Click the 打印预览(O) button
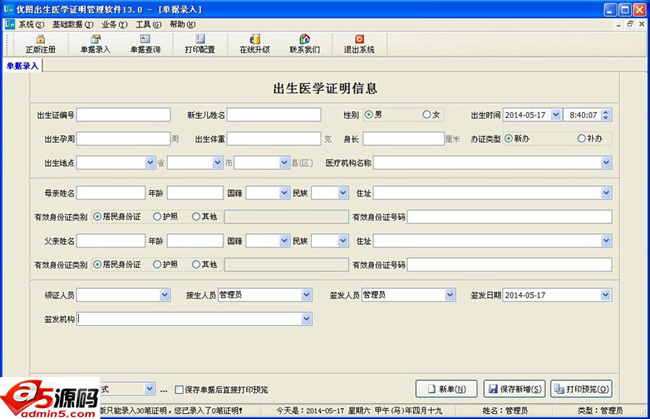Screen dimensions: 650x419 582,389
